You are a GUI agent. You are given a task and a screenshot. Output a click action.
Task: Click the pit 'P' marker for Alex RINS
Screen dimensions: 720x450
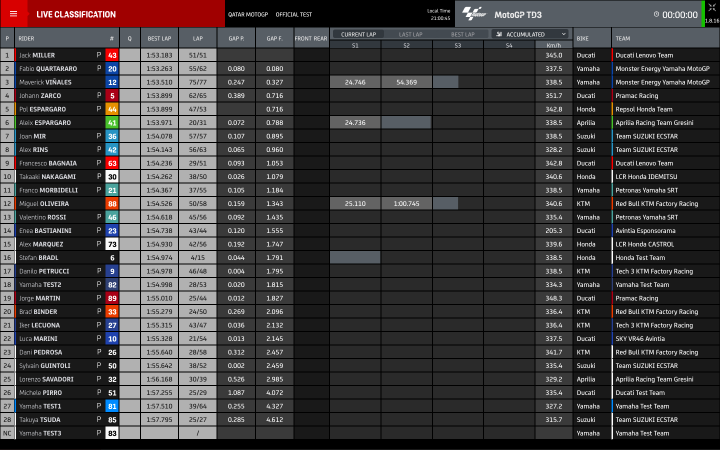(99, 149)
